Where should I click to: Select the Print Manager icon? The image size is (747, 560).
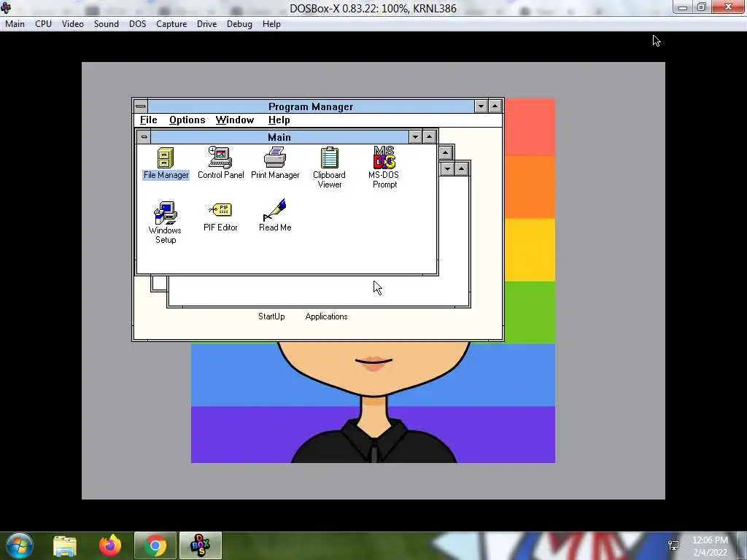pos(275,164)
